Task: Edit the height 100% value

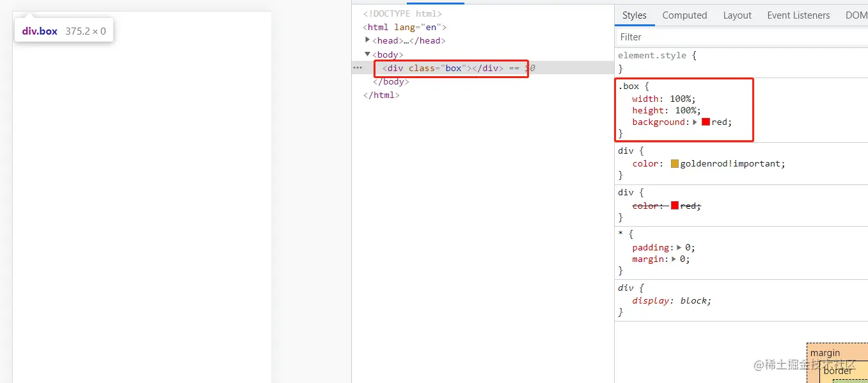Action: point(685,110)
